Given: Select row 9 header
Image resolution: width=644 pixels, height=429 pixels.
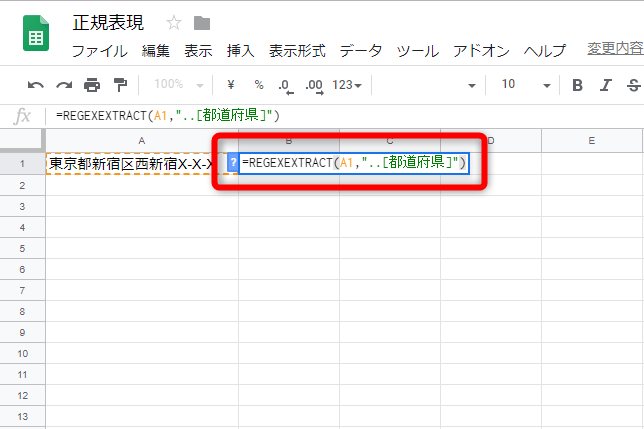Looking at the screenshot, I should click(x=22, y=333).
